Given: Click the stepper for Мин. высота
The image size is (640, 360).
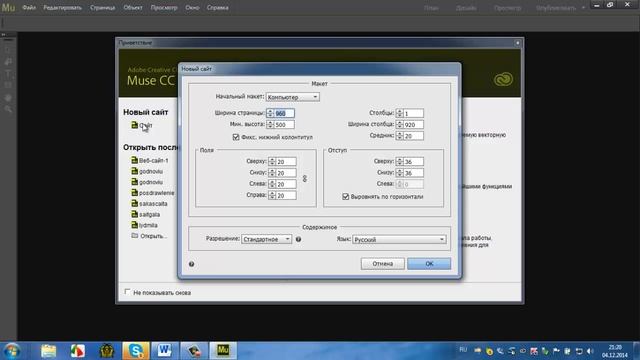Looking at the screenshot, I should pos(270,124).
